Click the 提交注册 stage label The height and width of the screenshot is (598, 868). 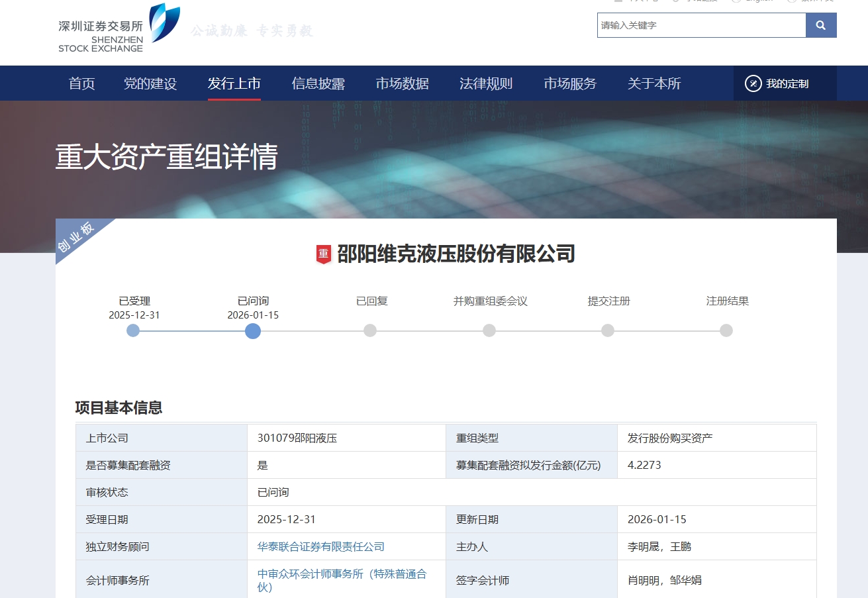[x=609, y=301]
